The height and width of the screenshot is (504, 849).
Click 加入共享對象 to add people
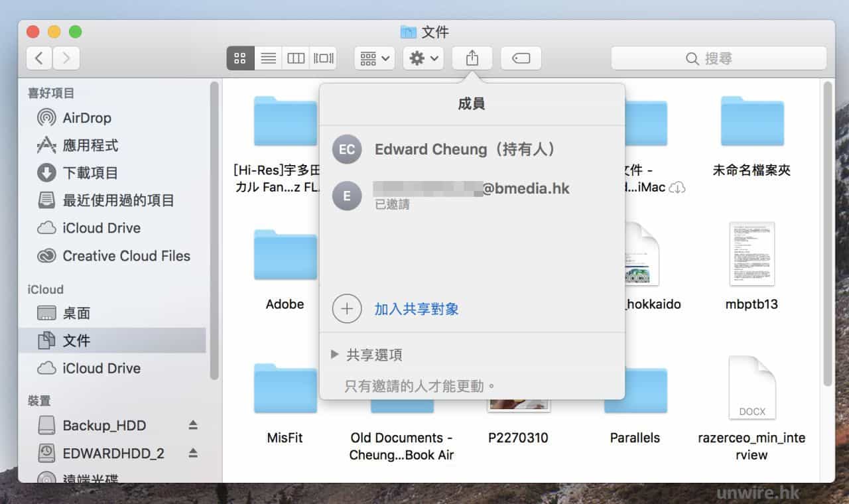pos(417,309)
